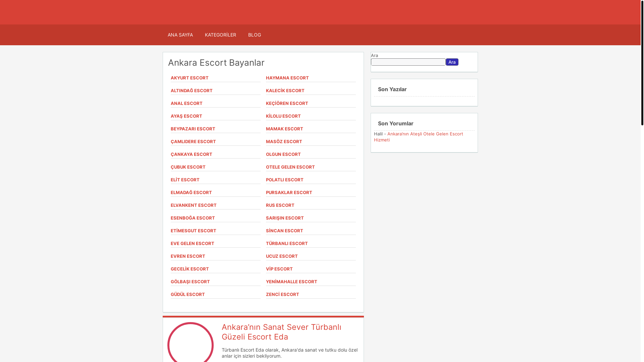
Task: Open the YENİMAHALLE ESCORT link
Action: tap(291, 282)
